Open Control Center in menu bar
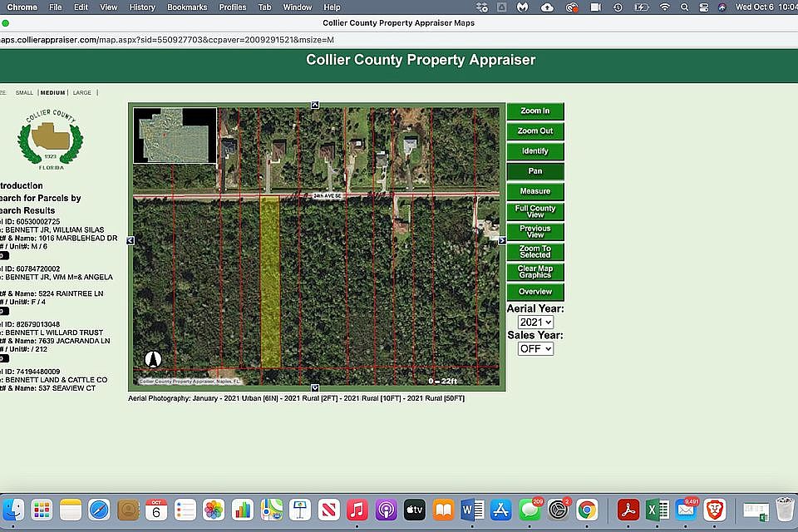The width and height of the screenshot is (798, 532). click(x=704, y=7)
